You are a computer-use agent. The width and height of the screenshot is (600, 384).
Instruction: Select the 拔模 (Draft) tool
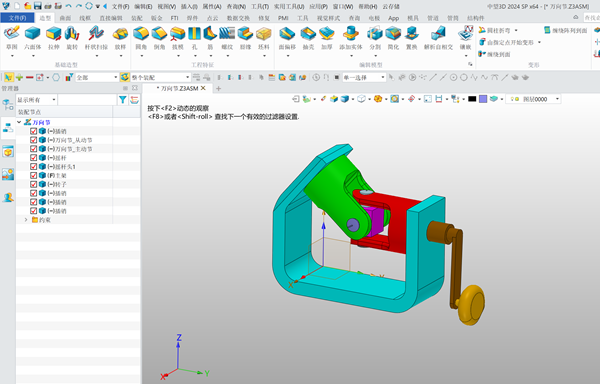tap(178, 38)
